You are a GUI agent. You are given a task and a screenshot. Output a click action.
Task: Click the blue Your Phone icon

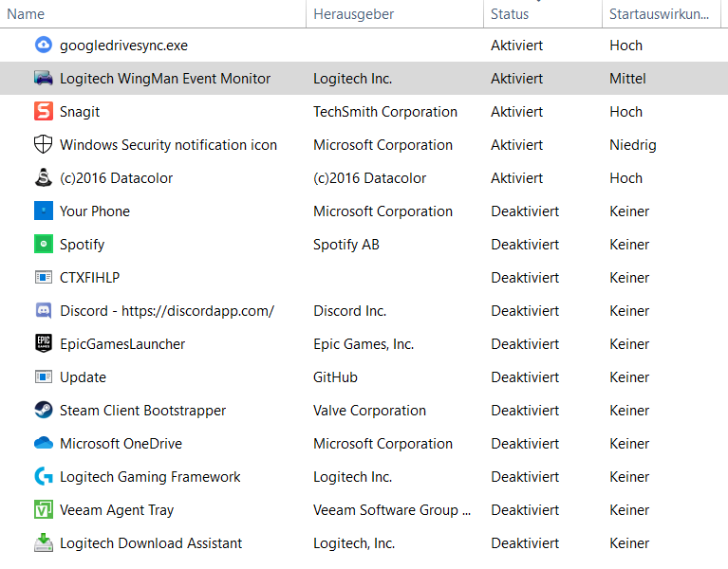43,211
